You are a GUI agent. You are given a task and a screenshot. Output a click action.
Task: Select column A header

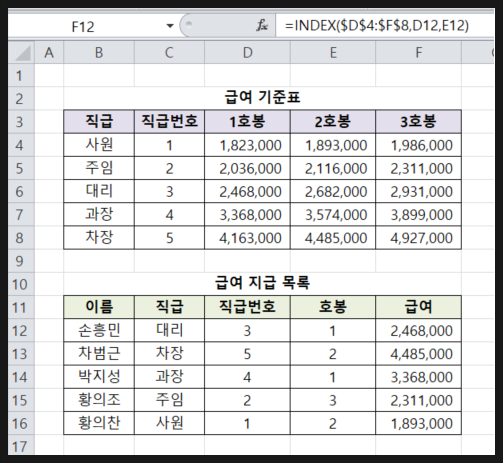point(49,53)
